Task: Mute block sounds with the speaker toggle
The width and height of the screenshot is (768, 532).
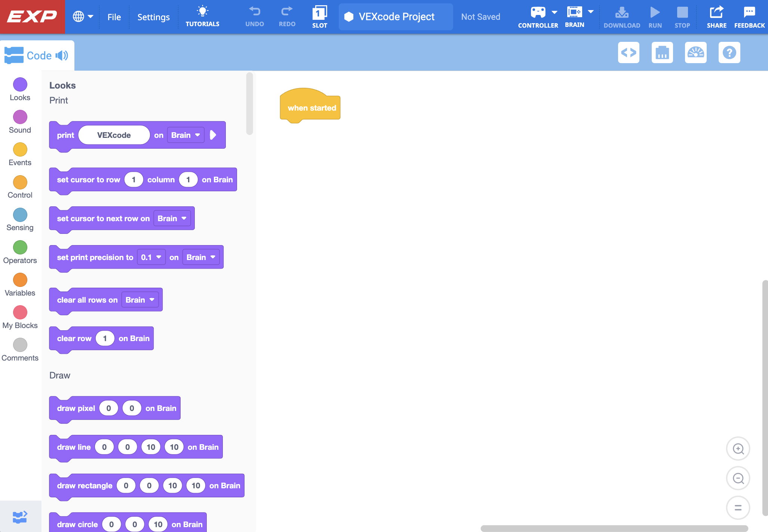Action: (61, 55)
